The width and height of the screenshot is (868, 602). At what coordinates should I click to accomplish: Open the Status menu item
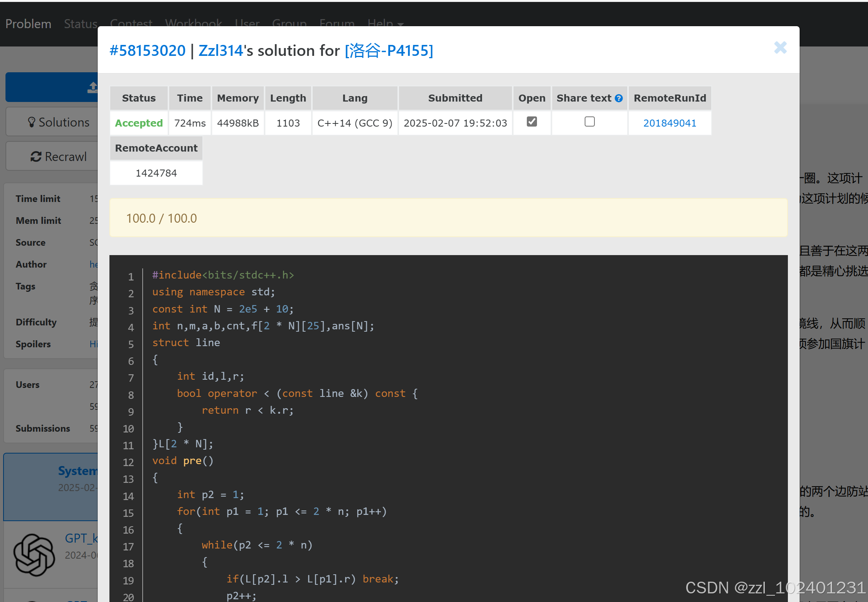click(81, 24)
